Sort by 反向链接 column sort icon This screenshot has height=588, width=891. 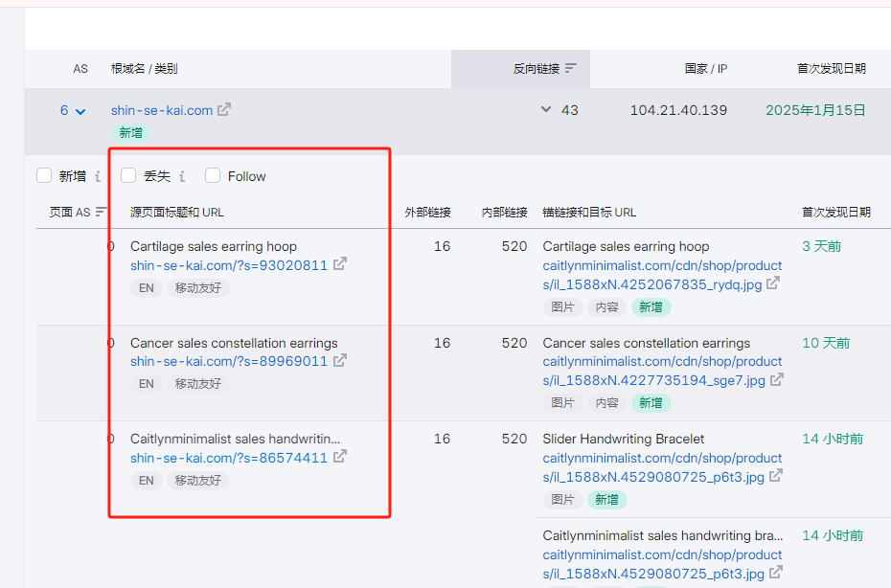[x=571, y=68]
